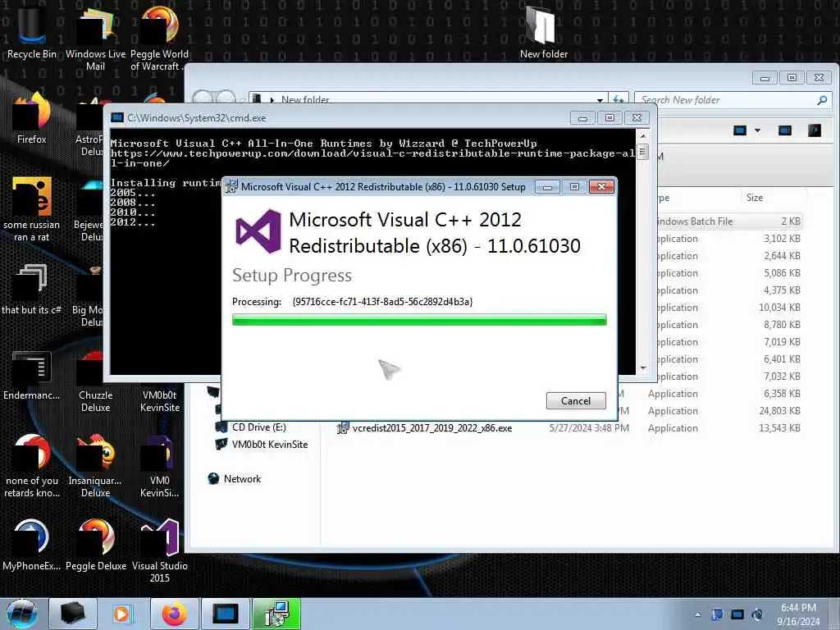
Task: Click the search magnifier icon in Explorer
Action: point(822,99)
